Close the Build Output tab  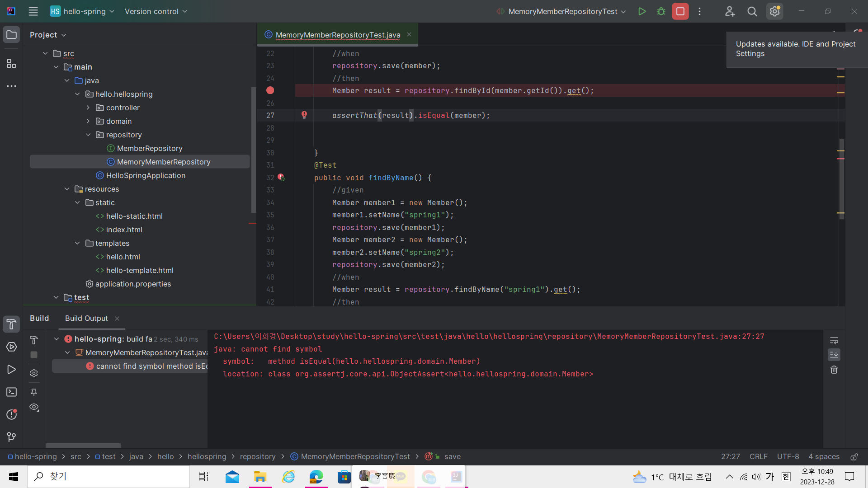117,319
